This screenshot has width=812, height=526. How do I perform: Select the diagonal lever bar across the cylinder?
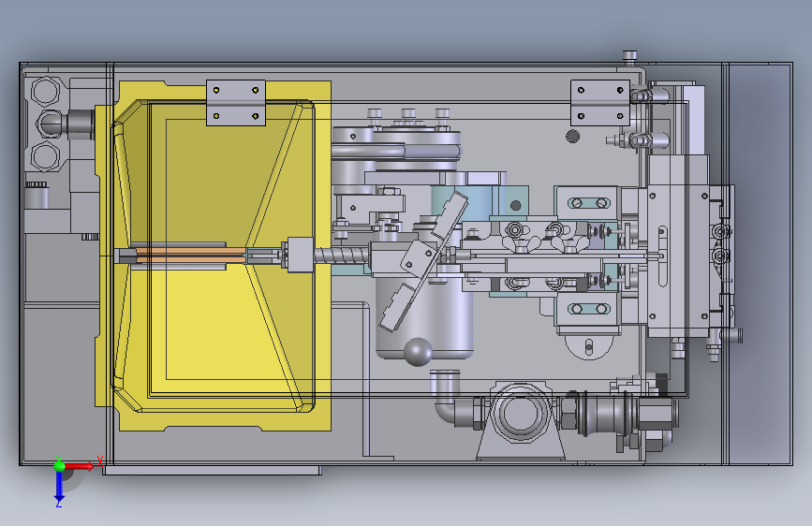[423, 261]
